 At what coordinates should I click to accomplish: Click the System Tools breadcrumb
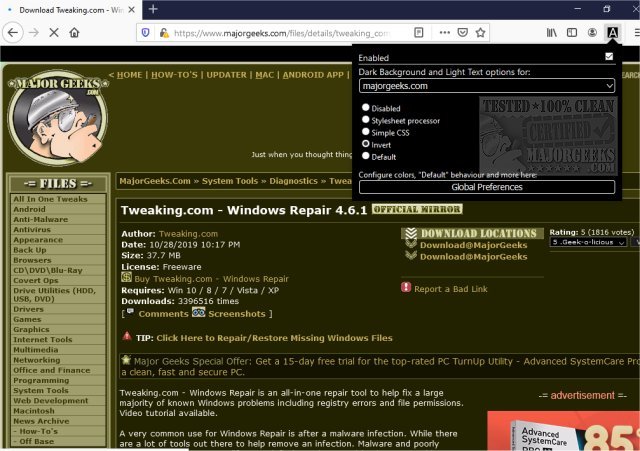pos(230,181)
